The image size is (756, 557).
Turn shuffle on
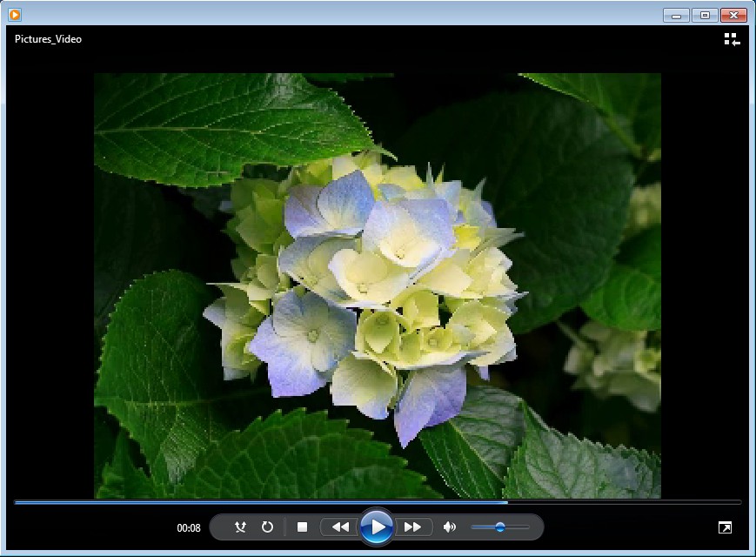click(x=240, y=527)
